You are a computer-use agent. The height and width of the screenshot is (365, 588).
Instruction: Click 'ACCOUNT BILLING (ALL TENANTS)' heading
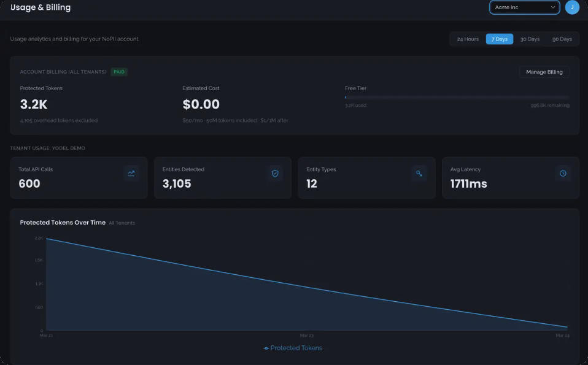63,72
